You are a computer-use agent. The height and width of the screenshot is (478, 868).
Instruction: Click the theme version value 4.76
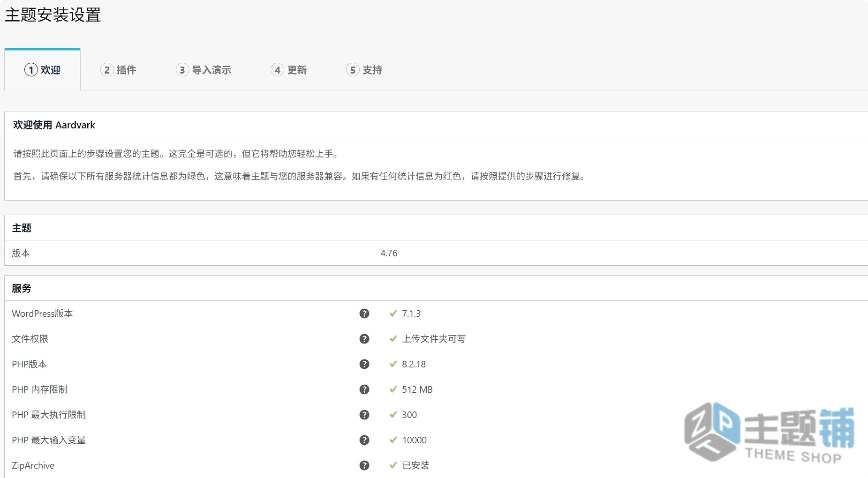click(389, 253)
